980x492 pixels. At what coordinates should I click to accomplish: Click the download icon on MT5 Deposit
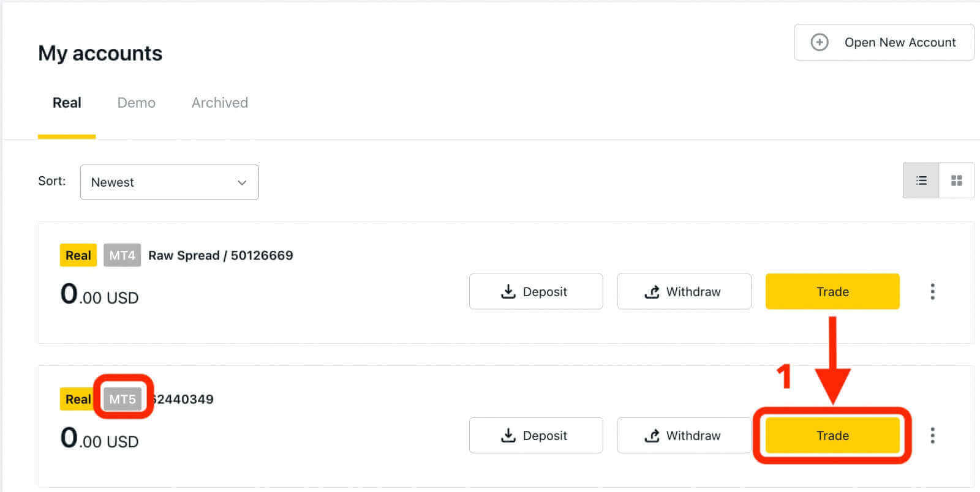(x=508, y=435)
